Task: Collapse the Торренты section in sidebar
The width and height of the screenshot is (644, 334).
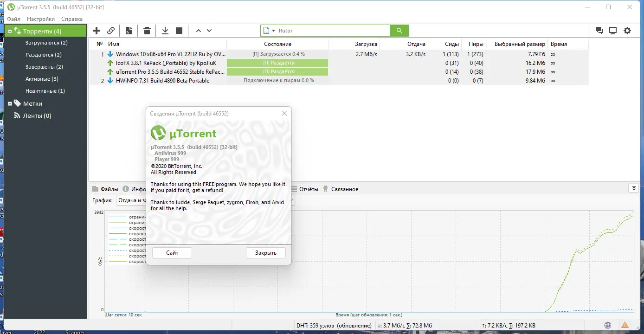Action: tap(9, 30)
